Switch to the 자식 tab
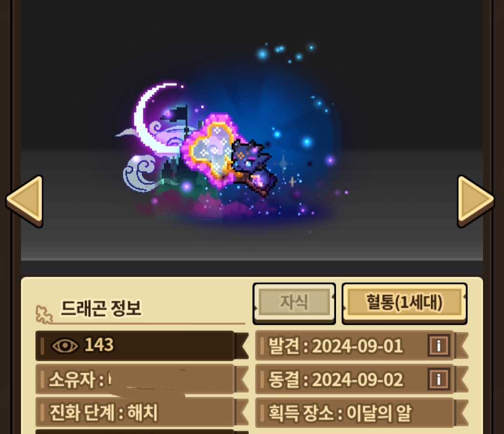 (294, 303)
